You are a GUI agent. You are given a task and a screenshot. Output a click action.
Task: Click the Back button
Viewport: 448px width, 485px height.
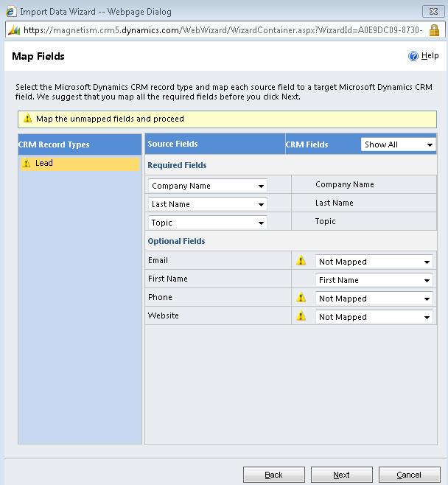click(273, 475)
